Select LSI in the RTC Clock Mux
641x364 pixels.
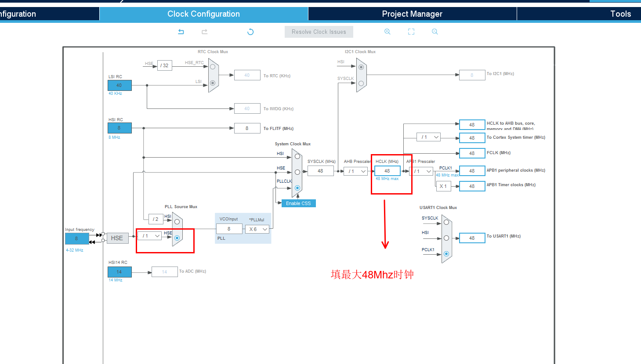tap(213, 83)
